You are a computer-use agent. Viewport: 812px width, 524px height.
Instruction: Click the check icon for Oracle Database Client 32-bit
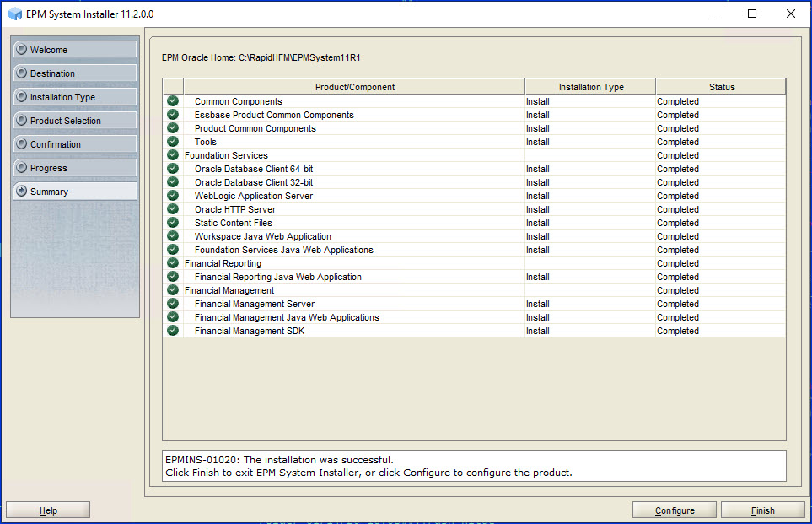point(173,182)
